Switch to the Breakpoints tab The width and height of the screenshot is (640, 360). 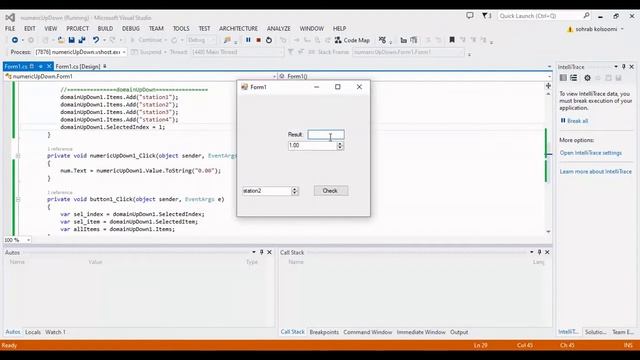(x=324, y=332)
